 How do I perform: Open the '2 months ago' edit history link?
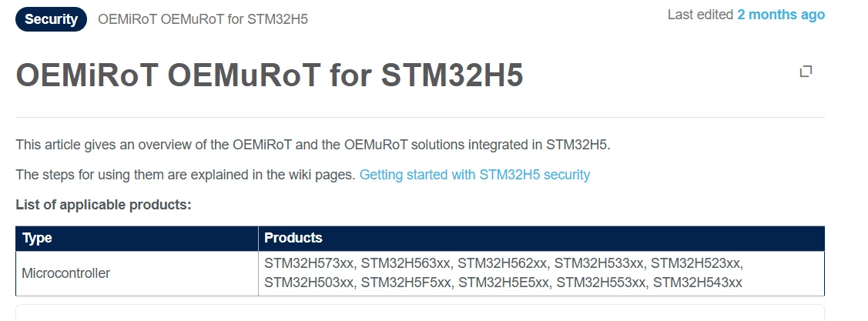tap(780, 15)
